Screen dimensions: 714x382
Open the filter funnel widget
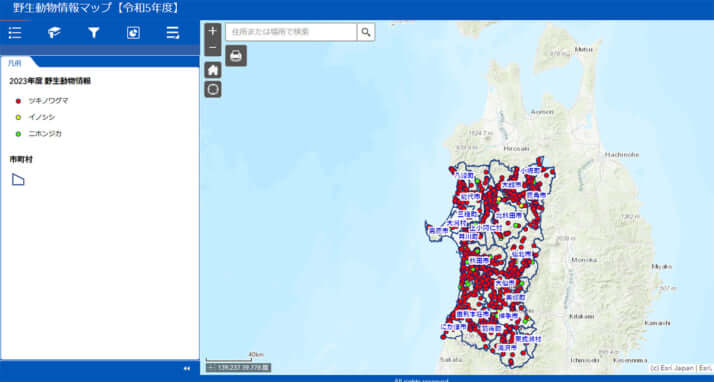94,33
